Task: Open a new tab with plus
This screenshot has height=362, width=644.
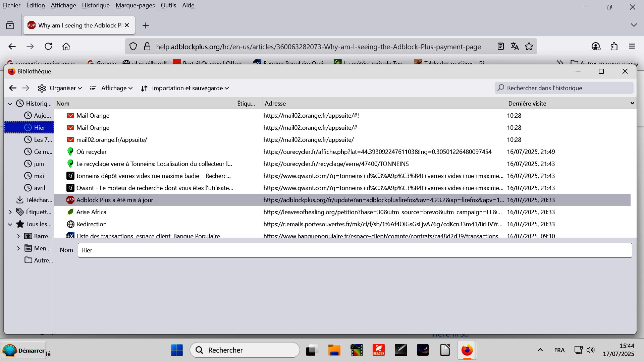Action: pos(146,25)
